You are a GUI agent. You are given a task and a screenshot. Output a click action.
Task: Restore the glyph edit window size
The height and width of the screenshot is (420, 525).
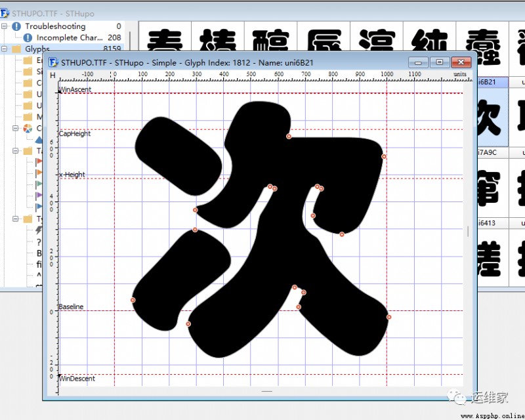click(x=439, y=62)
